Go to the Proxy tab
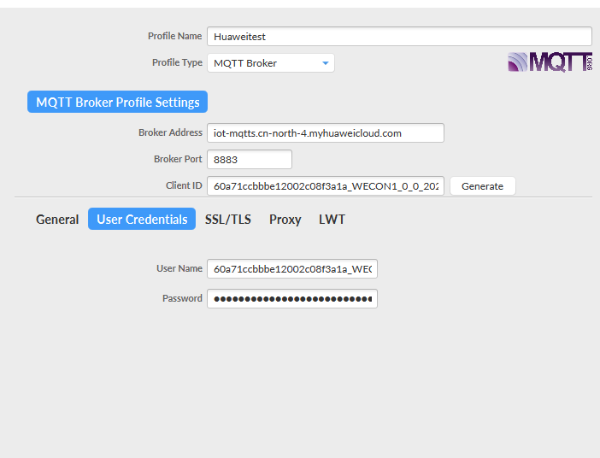The width and height of the screenshot is (600, 458). click(x=285, y=219)
